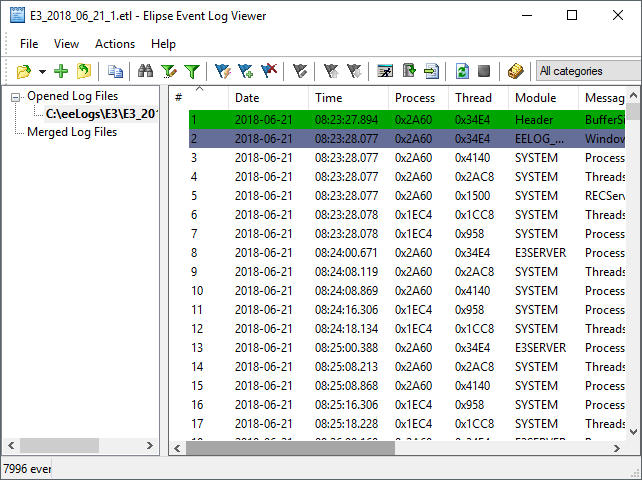This screenshot has width=642, height=480.
Task: Open the dropdown arrow beside open folder icon
Action: [42, 72]
